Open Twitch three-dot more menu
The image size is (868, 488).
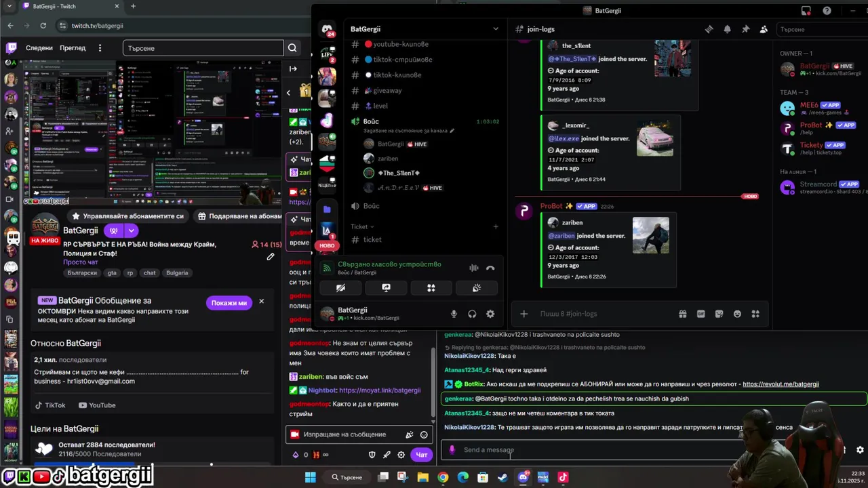click(100, 48)
